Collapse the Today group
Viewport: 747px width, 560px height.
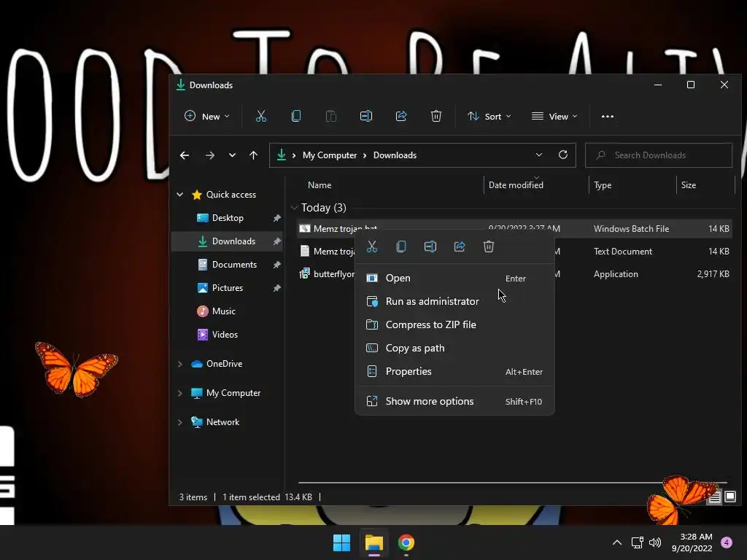(294, 208)
